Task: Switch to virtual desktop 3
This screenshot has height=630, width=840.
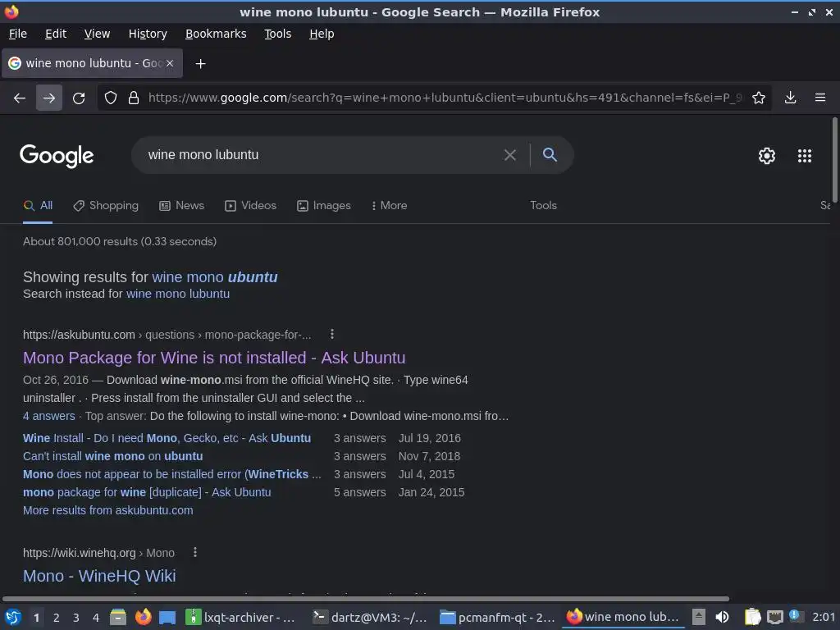Action: click(76, 618)
